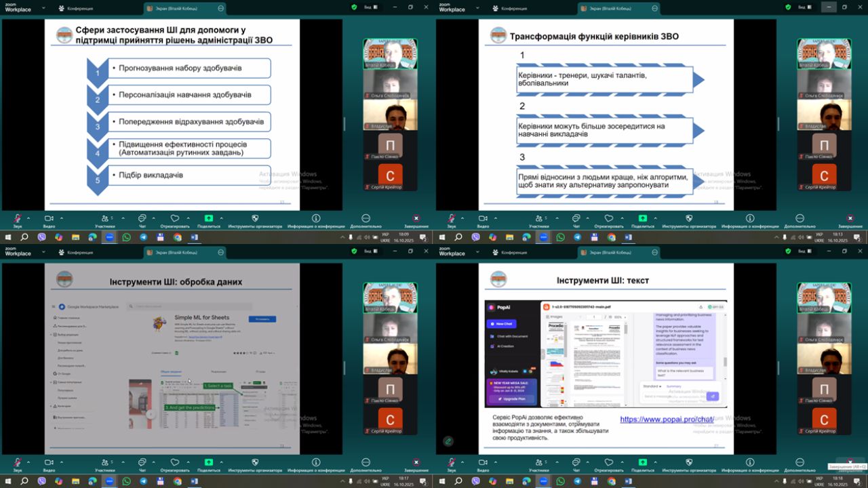Open Участники list in 'Трансформація функцій' window
This screenshot has width=868, height=488.
tap(538, 219)
